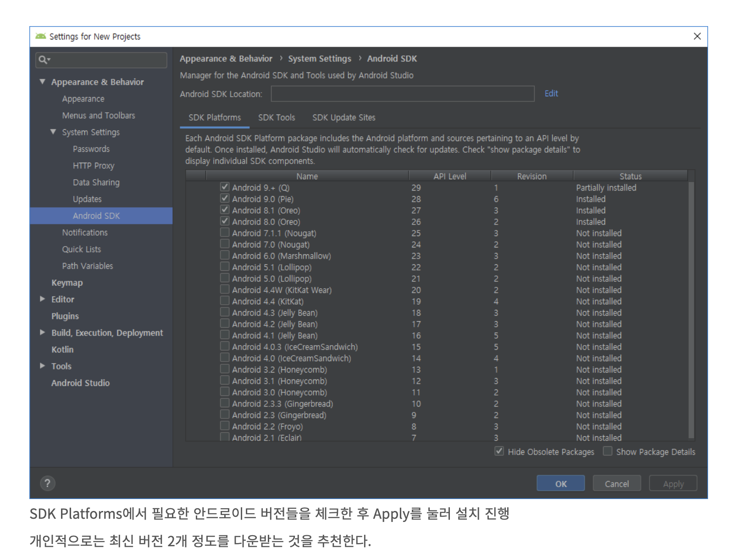Click the Apply button
Image resolution: width=731 pixels, height=560 pixels.
tap(673, 483)
